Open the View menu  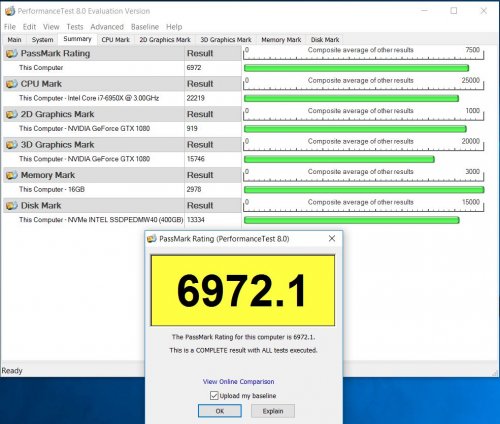point(51,27)
